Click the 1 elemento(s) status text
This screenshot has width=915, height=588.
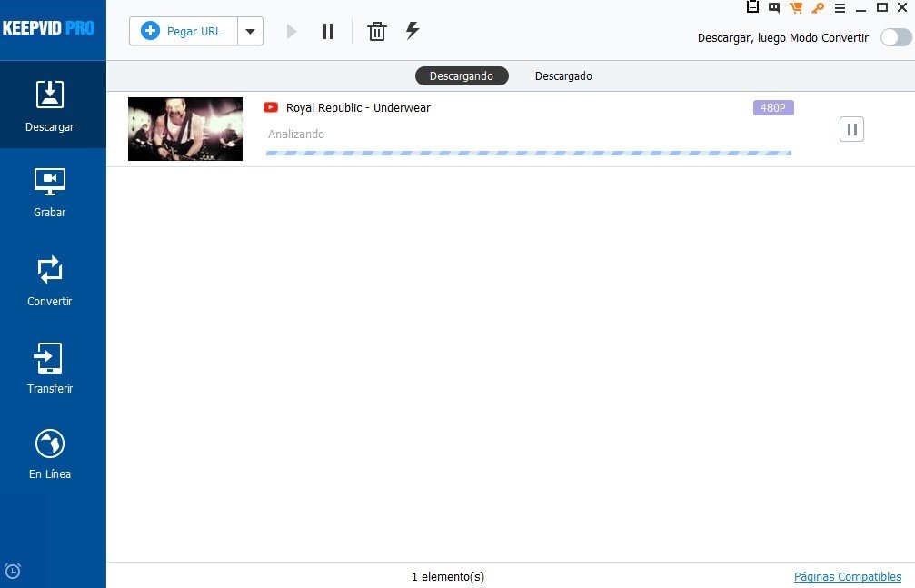click(448, 576)
